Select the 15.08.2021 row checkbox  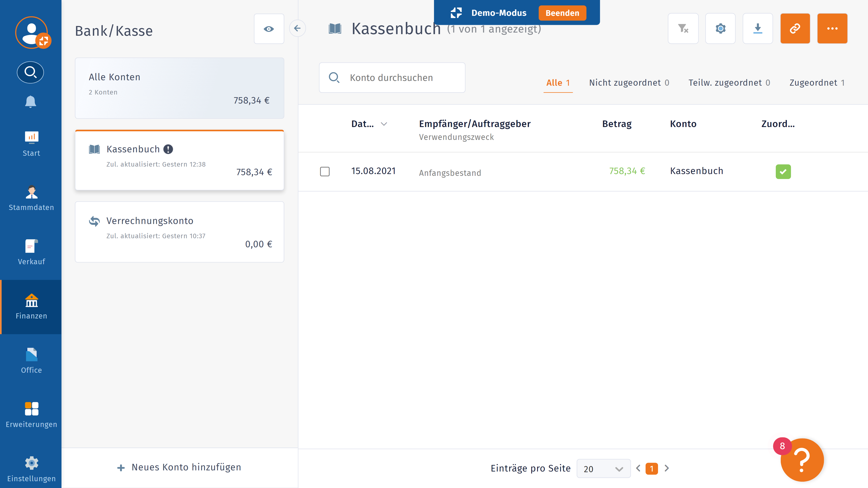tap(325, 172)
